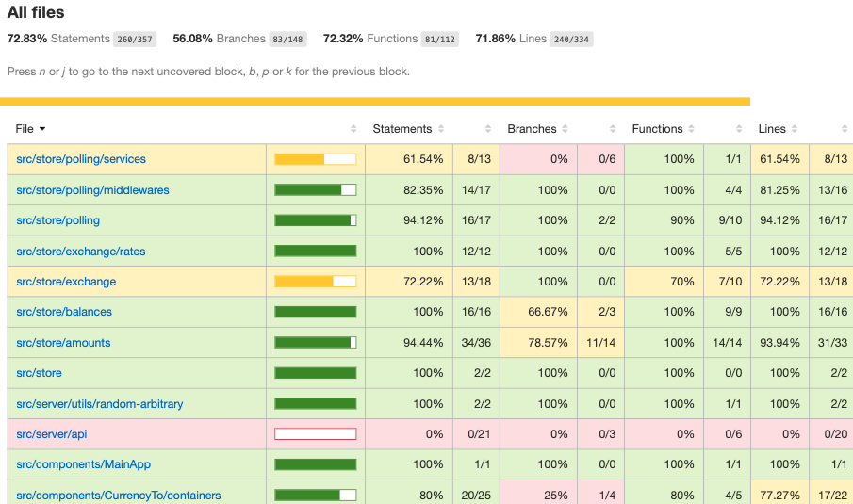Open the src/store/polling folder link
853x504 pixels.
pyautogui.click(x=58, y=220)
